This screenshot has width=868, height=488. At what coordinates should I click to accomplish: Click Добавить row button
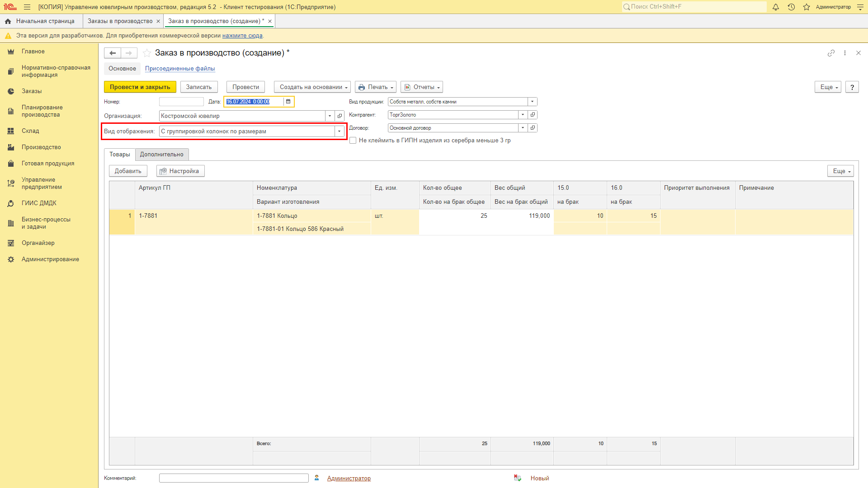[128, 171]
